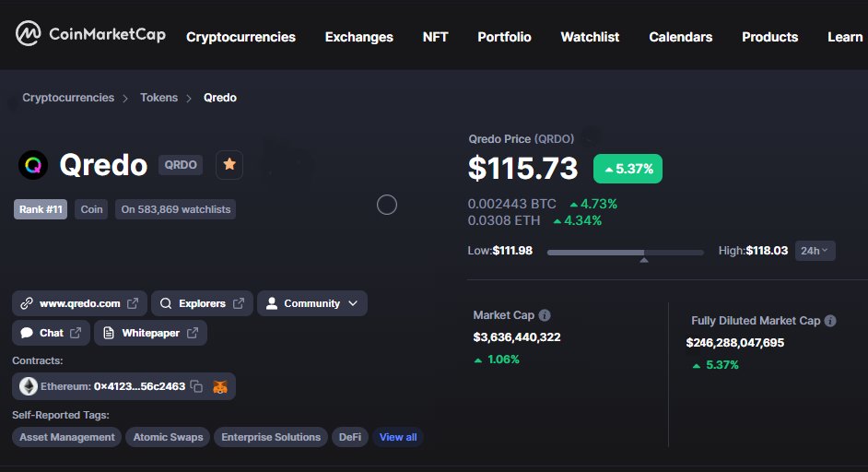Screen dimensions: 868x472
Task: Click the chain-link icon beside www.qredo.com
Action: pos(27,303)
